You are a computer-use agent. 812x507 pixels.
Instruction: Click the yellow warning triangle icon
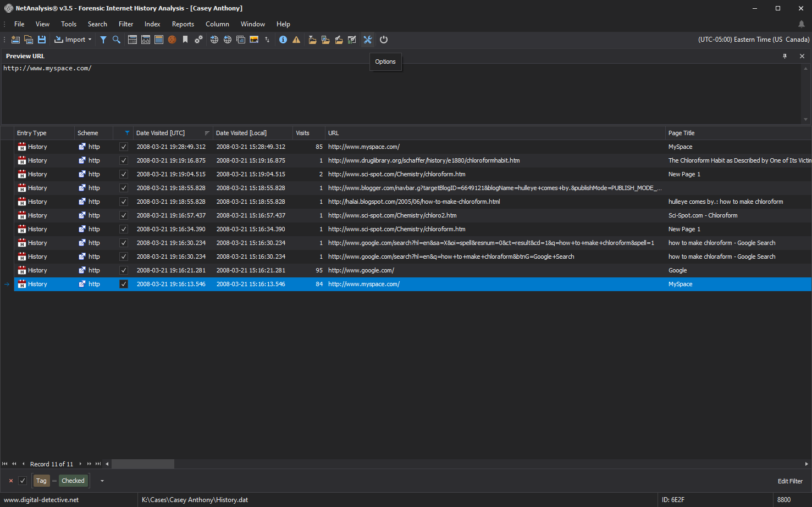(x=296, y=40)
